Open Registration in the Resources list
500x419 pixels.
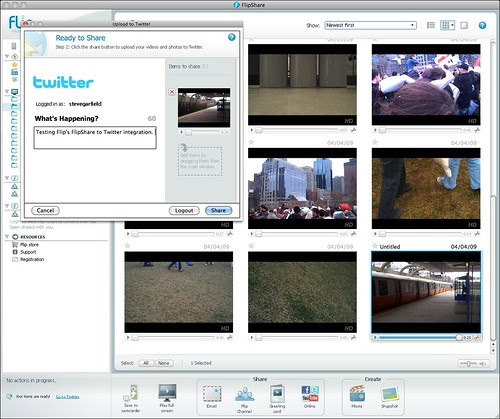point(32,259)
